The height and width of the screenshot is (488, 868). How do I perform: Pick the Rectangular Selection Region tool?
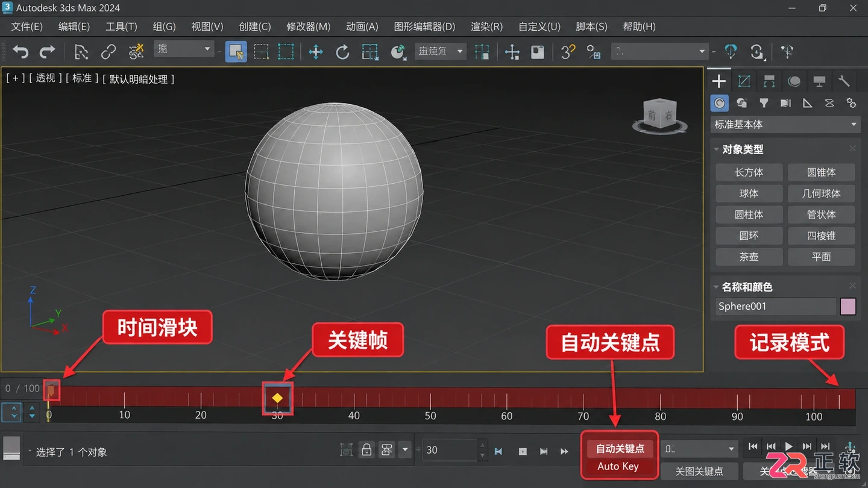click(x=262, y=52)
